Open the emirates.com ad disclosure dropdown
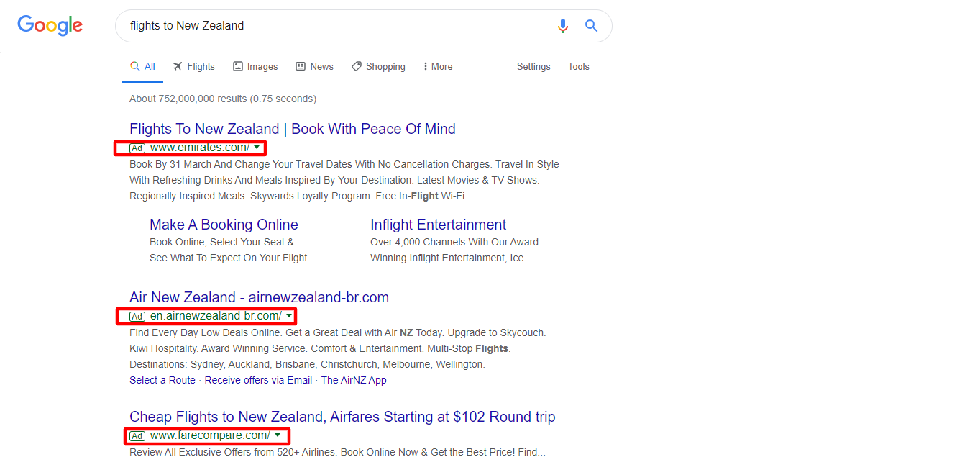 tap(257, 148)
